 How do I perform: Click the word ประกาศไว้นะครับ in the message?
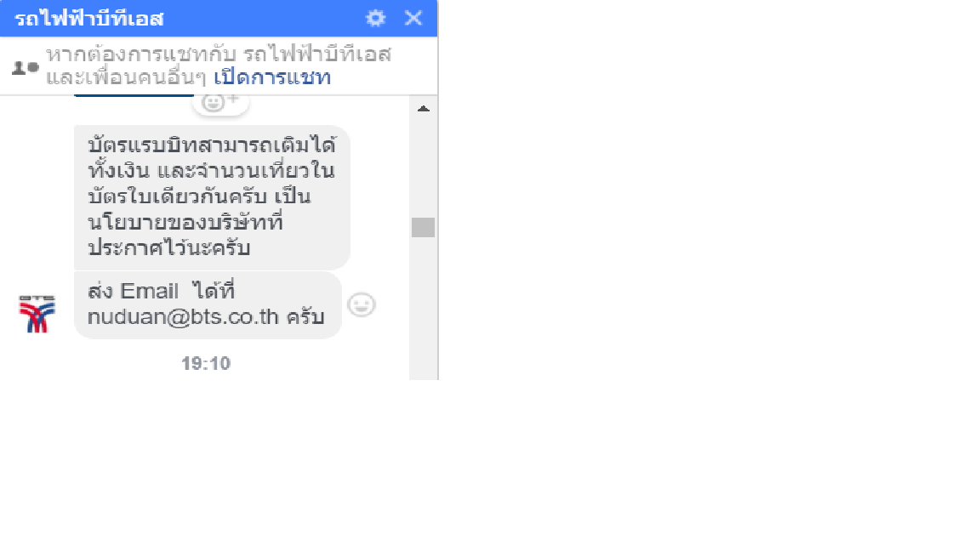click(169, 248)
